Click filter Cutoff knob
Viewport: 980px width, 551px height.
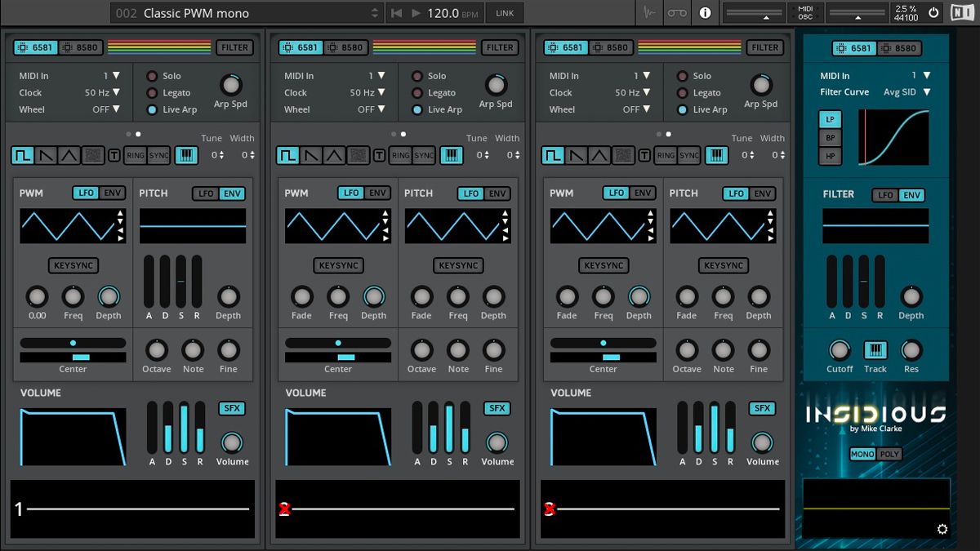840,350
